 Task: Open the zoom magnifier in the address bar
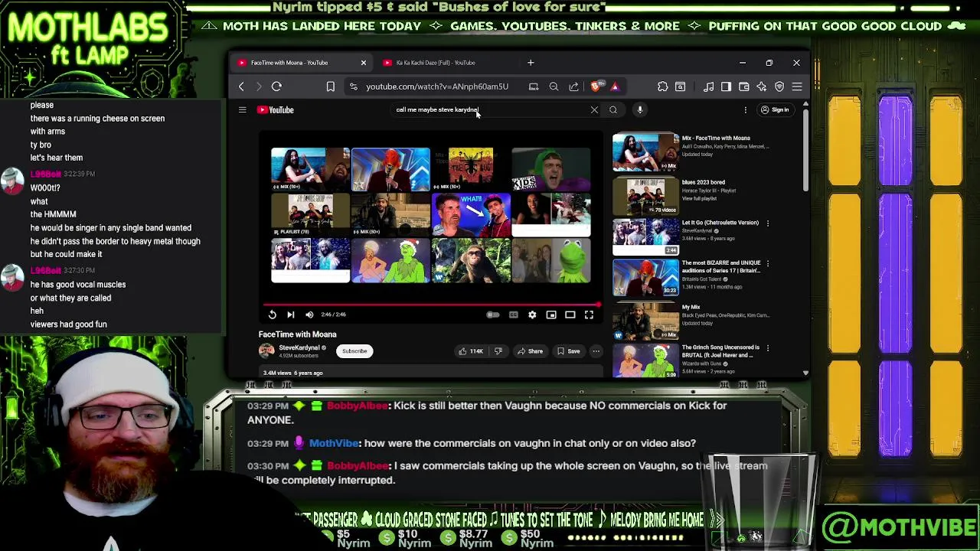pos(554,86)
